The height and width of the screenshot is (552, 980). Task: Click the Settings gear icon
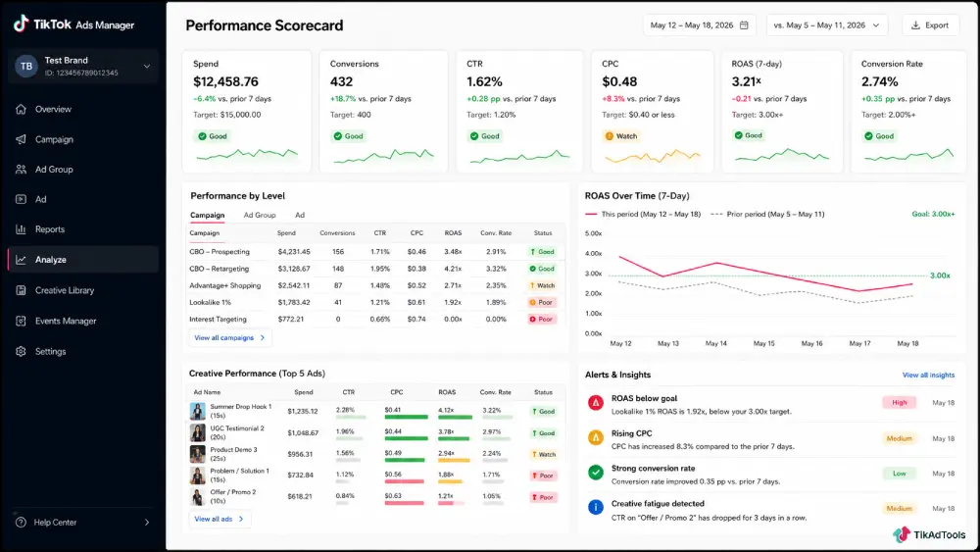click(x=21, y=351)
